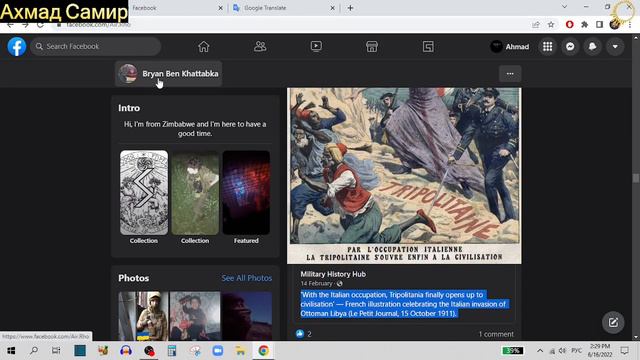Open the Facebook menu grid icon
Viewport: 640px width, 360px height.
pyautogui.click(x=547, y=47)
